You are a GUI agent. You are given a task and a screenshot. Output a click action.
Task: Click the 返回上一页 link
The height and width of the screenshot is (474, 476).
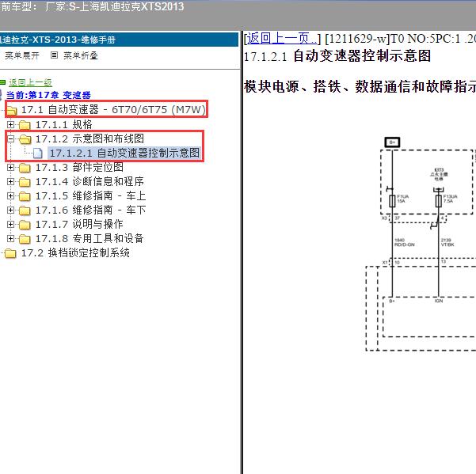(281, 39)
